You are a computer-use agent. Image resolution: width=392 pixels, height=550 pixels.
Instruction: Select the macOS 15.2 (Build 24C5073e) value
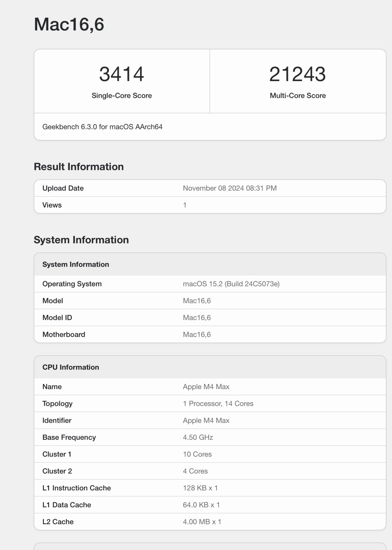coord(231,284)
